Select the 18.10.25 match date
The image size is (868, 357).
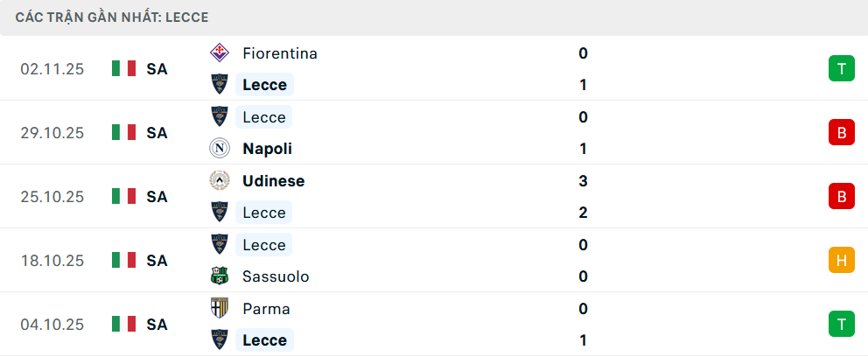pos(52,261)
